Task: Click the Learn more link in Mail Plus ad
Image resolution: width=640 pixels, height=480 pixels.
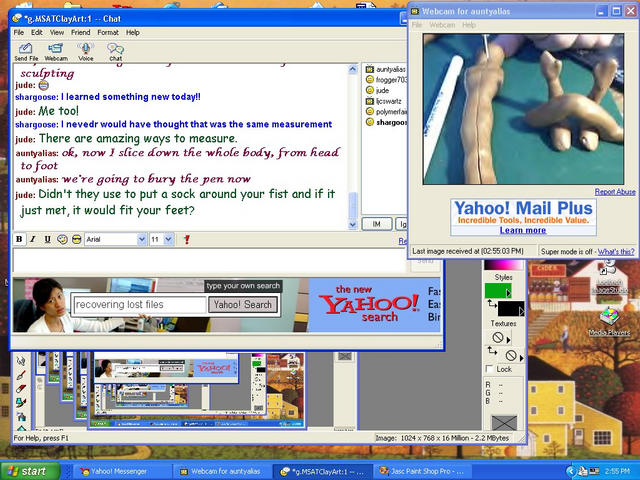Action: point(523,230)
